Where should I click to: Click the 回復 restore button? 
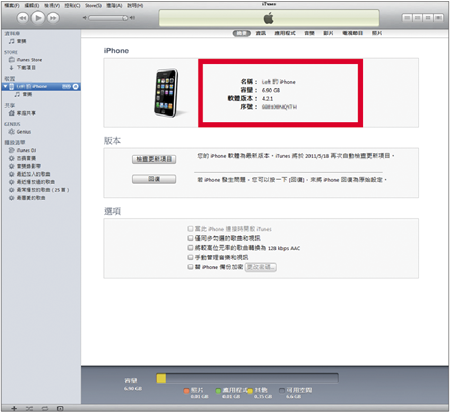point(154,179)
